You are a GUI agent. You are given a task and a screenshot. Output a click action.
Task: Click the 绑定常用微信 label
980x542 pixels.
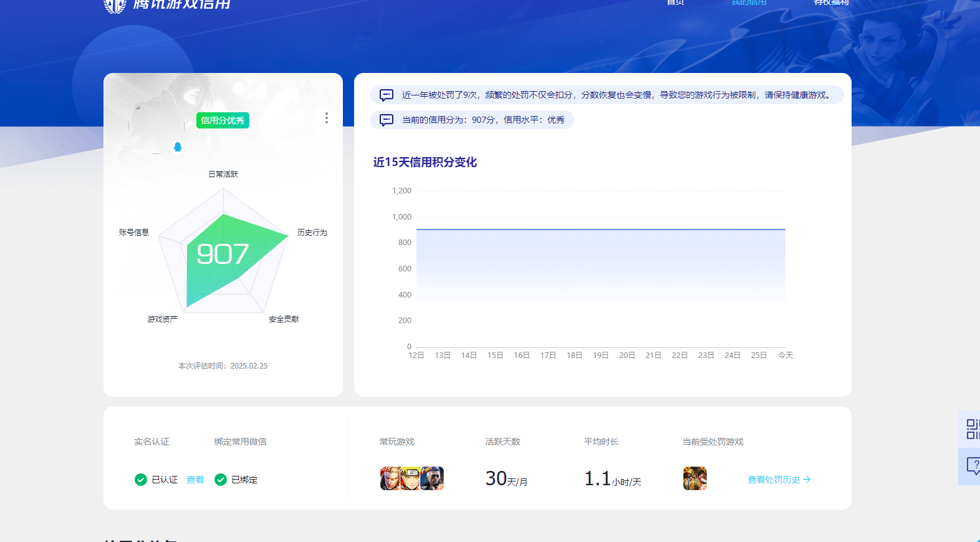(x=241, y=442)
